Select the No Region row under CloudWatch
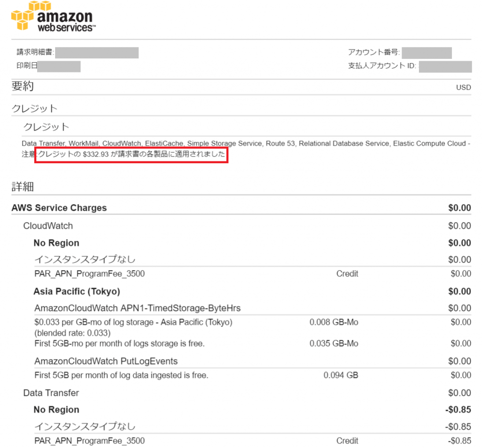The width and height of the screenshot is (482, 448). [x=56, y=243]
